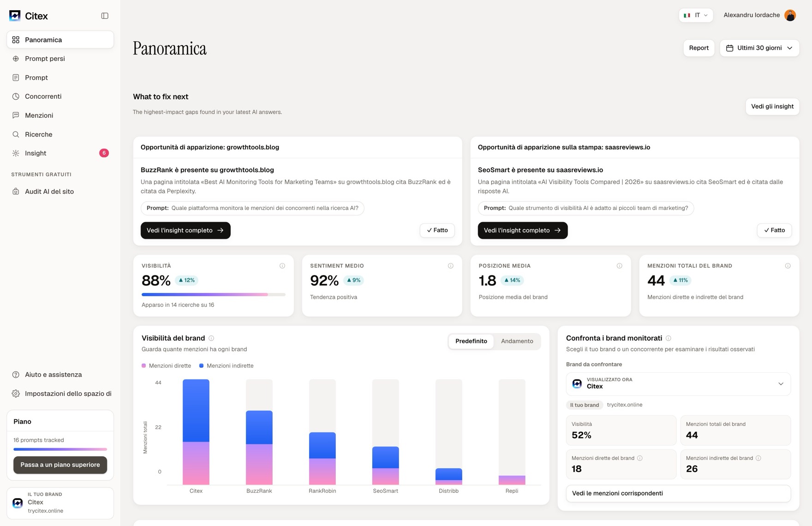The image size is (812, 526).
Task: Click info icon beside Visibilità del brand title
Action: 211,338
